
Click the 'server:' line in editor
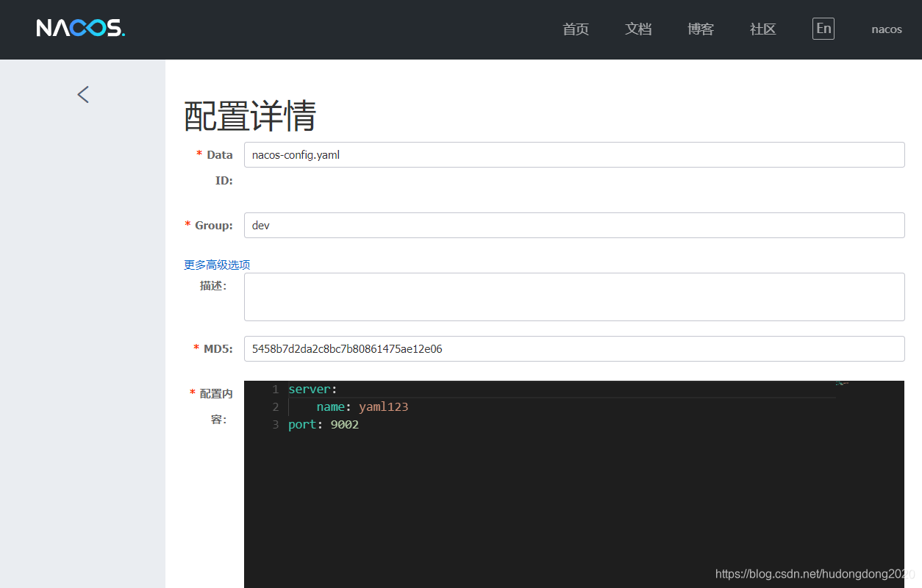click(x=312, y=389)
